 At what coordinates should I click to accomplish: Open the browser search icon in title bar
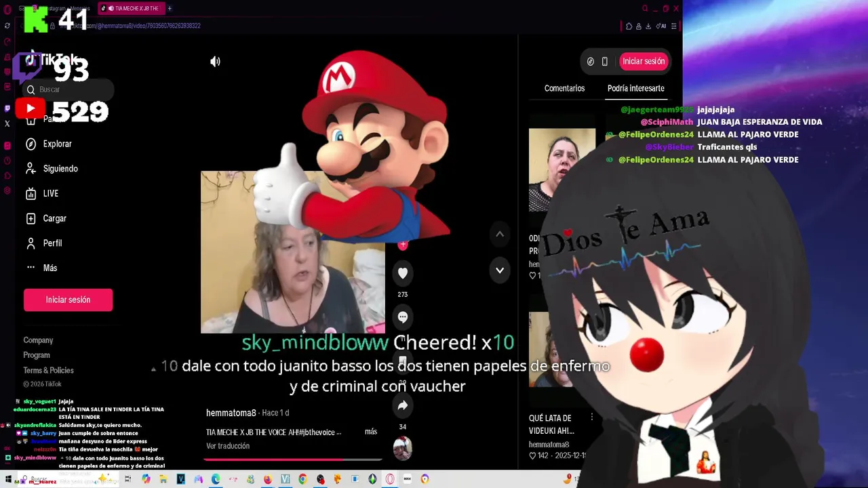(x=645, y=9)
